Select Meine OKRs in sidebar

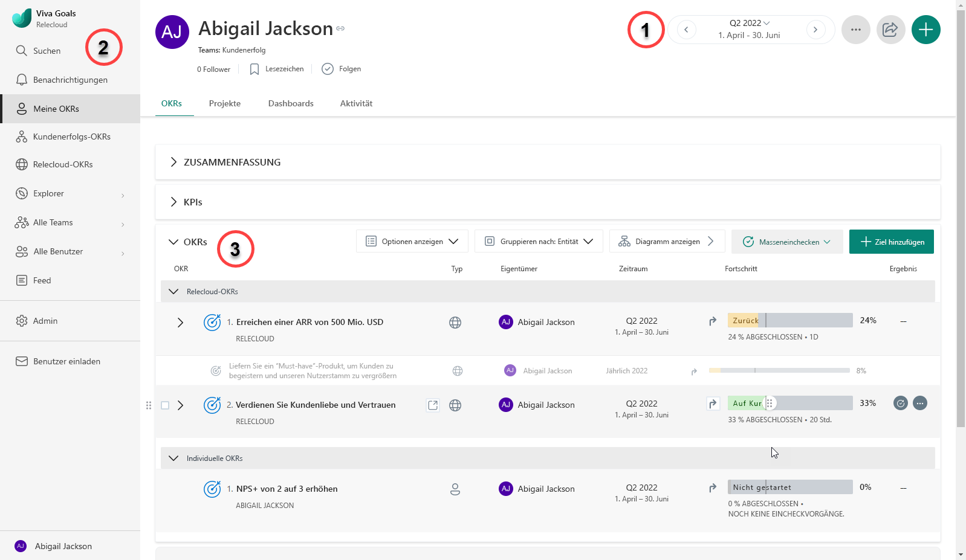pyautogui.click(x=70, y=109)
